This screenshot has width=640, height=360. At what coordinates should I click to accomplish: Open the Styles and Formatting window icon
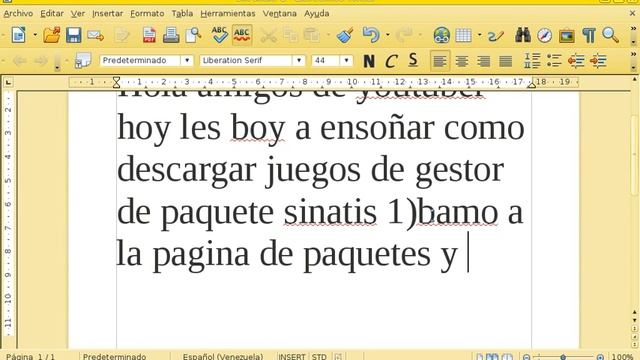[83, 61]
